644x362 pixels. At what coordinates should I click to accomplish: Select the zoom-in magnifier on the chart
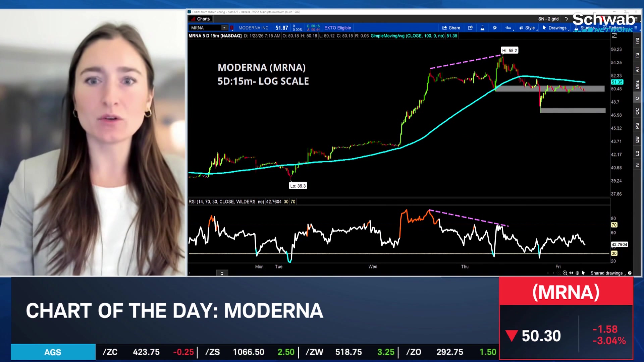tap(565, 273)
